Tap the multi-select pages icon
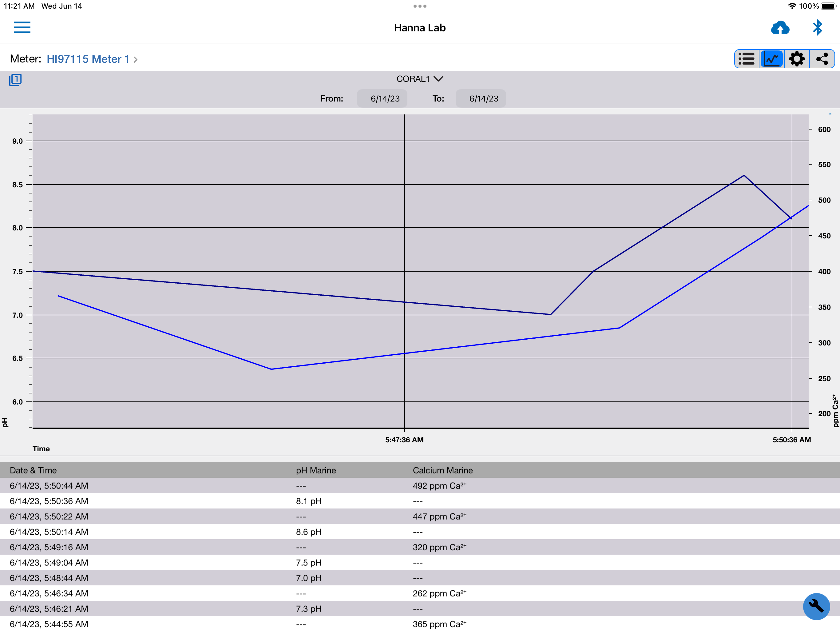This screenshot has height=630, width=840. (15, 80)
